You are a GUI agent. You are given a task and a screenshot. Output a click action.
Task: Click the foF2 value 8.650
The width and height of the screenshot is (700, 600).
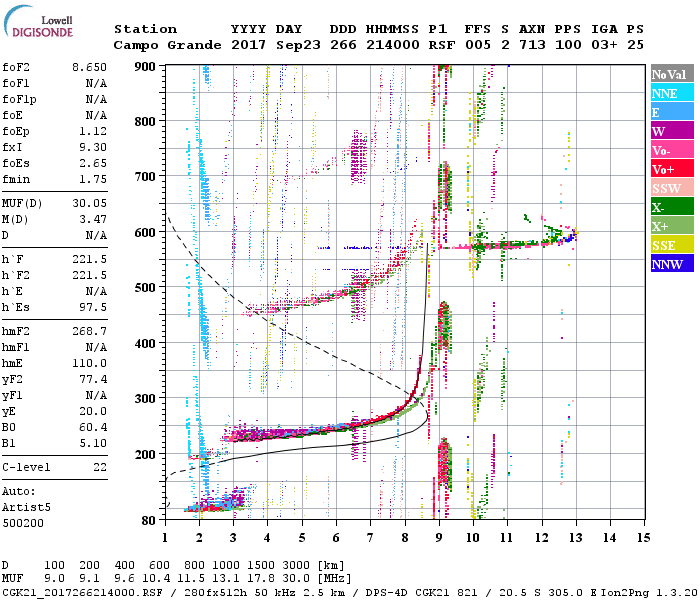pos(89,67)
